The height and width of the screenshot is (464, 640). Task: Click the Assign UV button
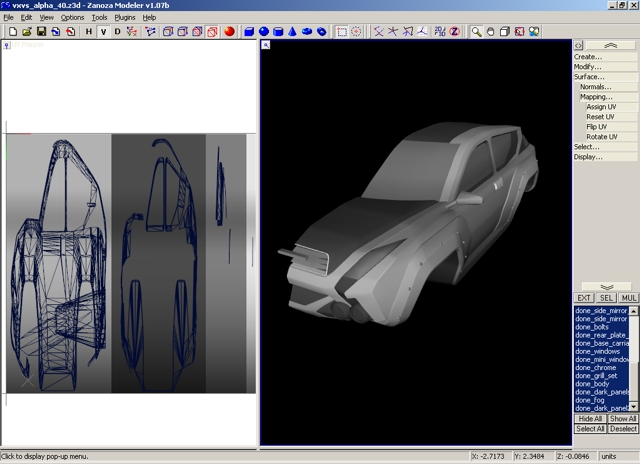pos(602,107)
